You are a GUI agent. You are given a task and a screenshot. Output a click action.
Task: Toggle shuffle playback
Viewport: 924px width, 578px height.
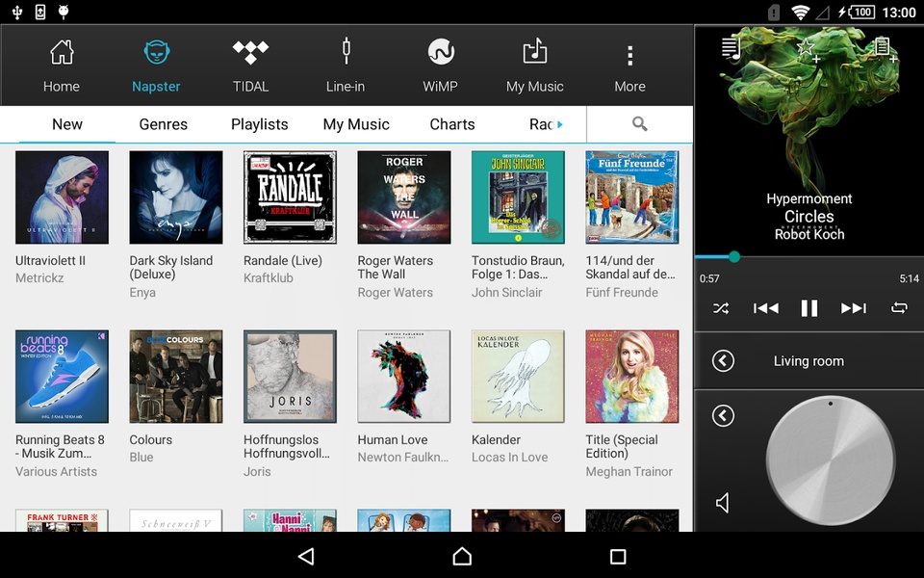coord(721,308)
